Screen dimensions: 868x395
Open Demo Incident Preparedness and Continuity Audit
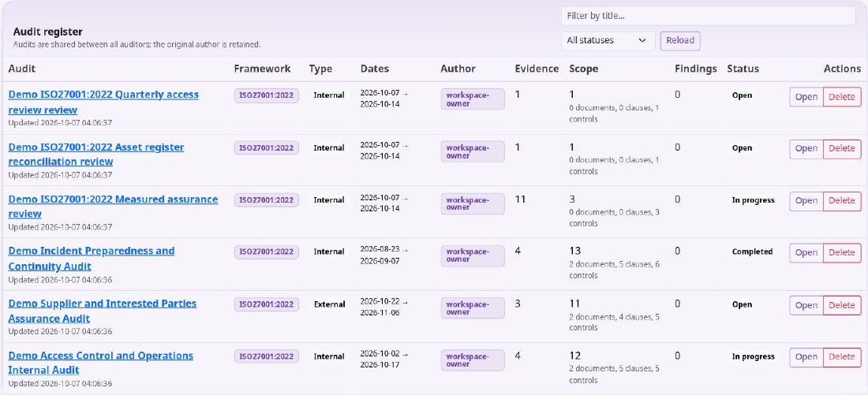coord(92,259)
